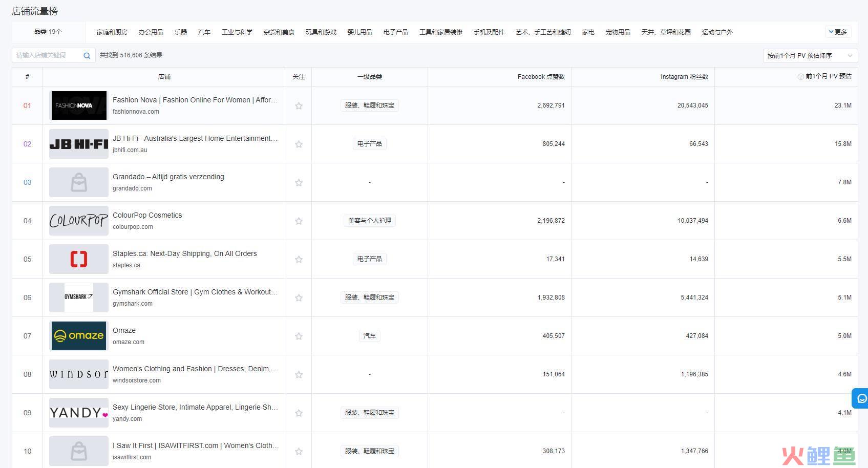Open the staples.ca domain link
Screen dimensions: 868x468
click(126, 265)
